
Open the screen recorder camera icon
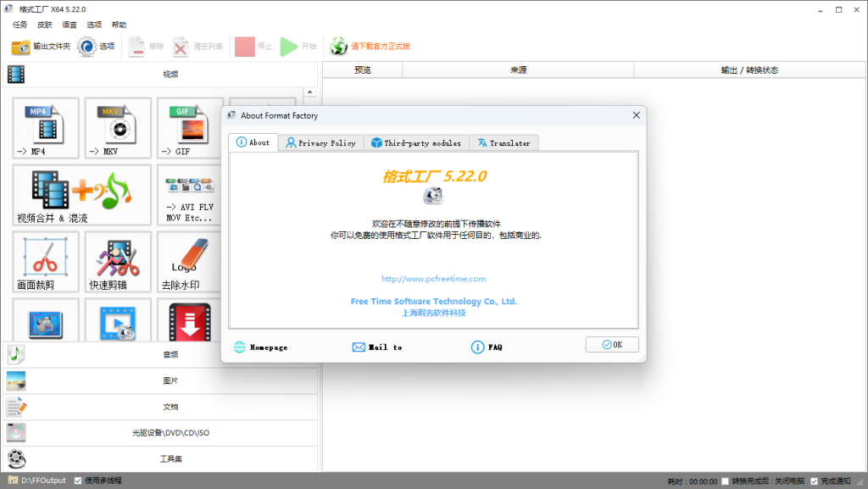click(46, 323)
